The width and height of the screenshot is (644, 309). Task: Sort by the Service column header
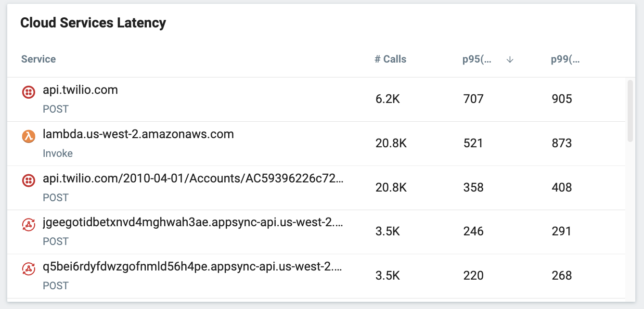point(39,59)
